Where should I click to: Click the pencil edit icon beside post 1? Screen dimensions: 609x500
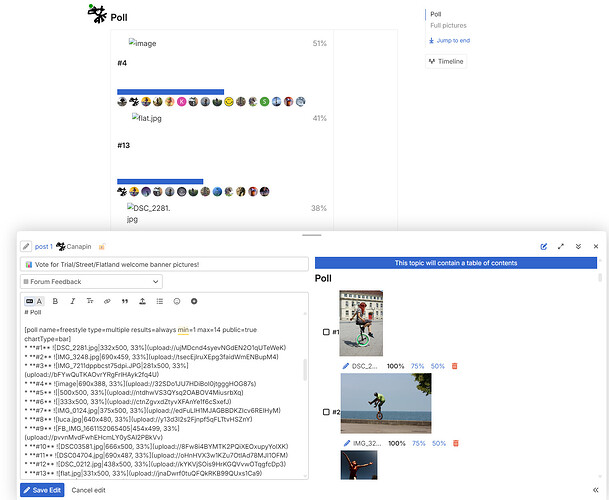26,246
